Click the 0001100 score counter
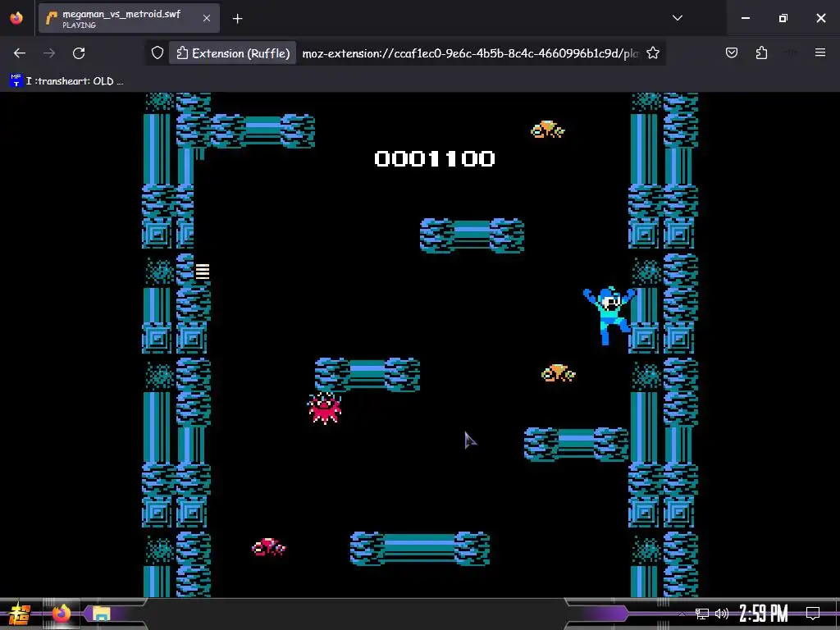The image size is (840, 630). click(435, 158)
